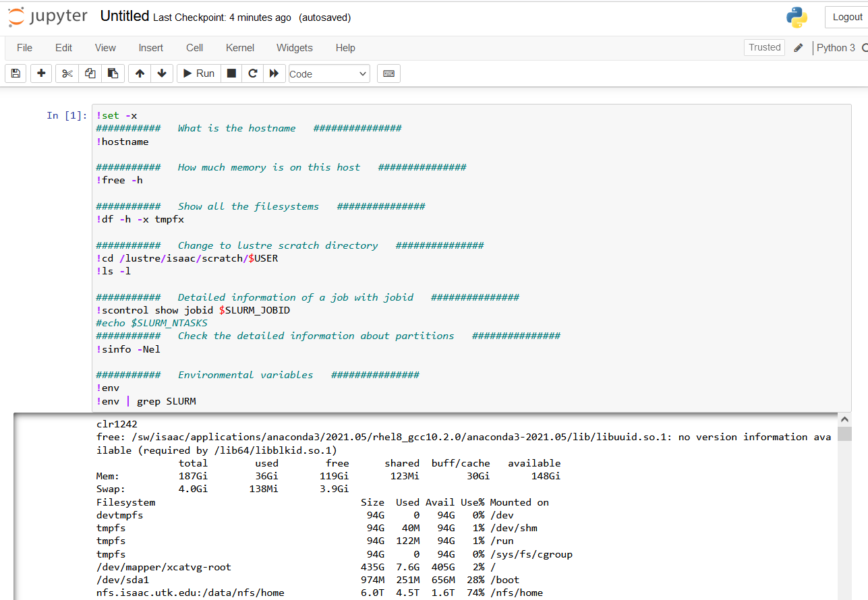Click the Logout button

tap(847, 17)
